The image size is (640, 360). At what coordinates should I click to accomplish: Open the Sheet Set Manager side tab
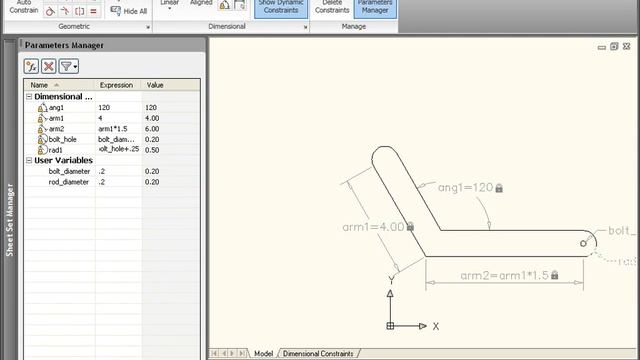click(x=10, y=220)
